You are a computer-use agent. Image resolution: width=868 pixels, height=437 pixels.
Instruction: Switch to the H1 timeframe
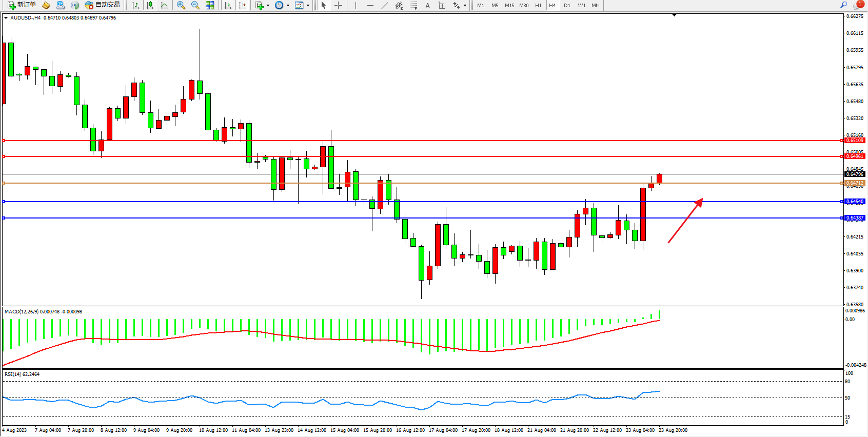(x=538, y=5)
